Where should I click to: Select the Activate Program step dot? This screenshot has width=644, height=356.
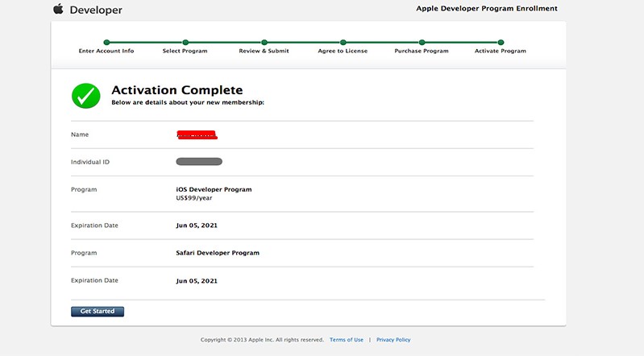(501, 43)
